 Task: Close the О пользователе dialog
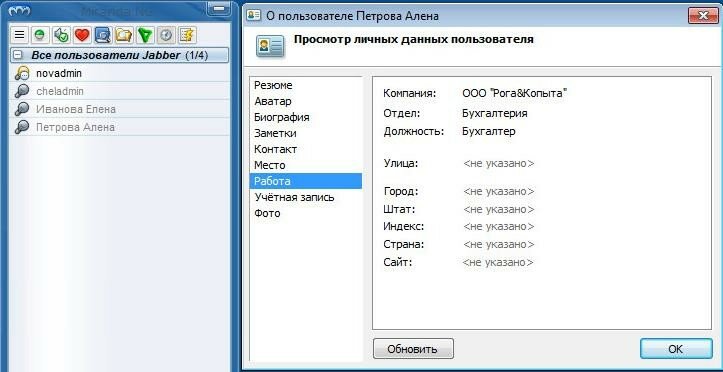703,15
